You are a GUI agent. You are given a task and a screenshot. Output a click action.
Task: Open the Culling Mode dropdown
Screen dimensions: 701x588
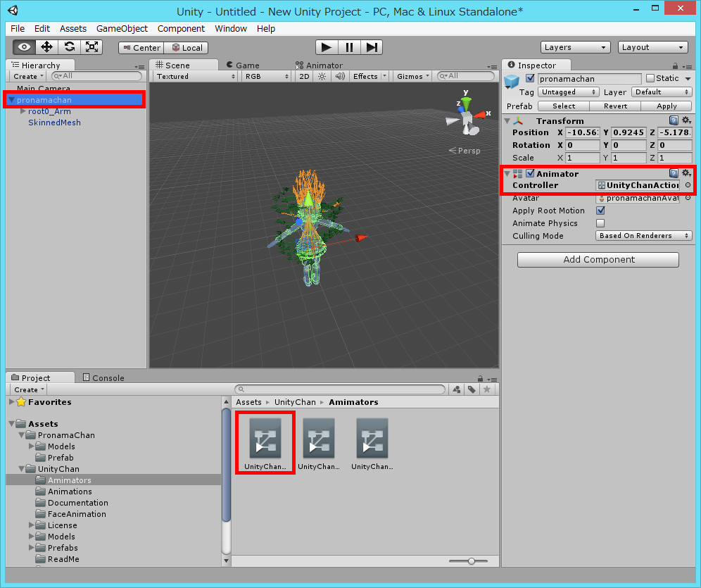(x=643, y=235)
